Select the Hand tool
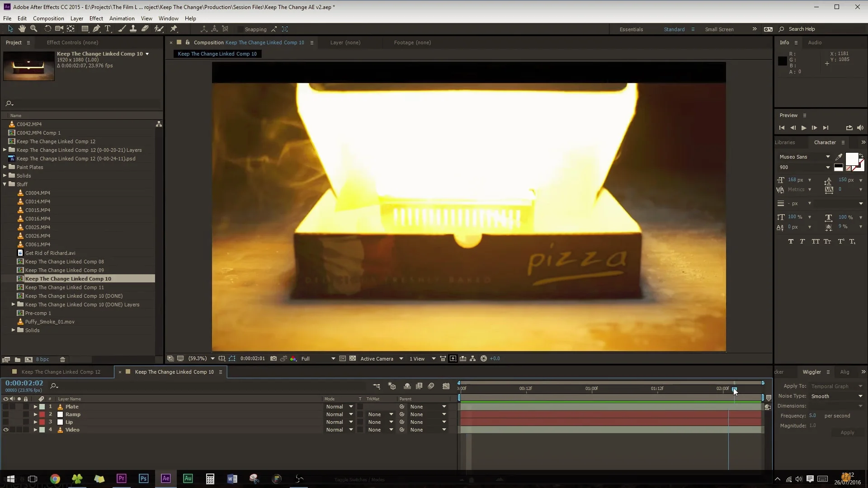The image size is (868, 488). coord(22,29)
